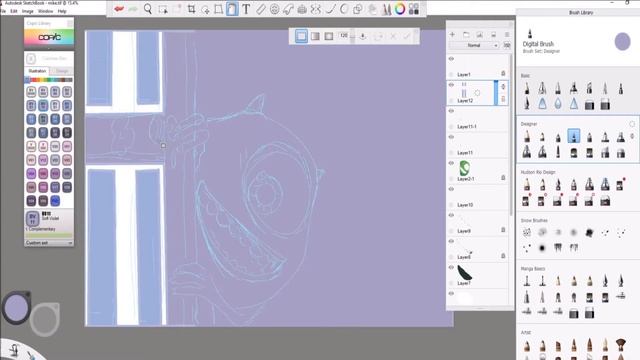
Task: Choose linear gradient fill mode
Action: pos(315,36)
